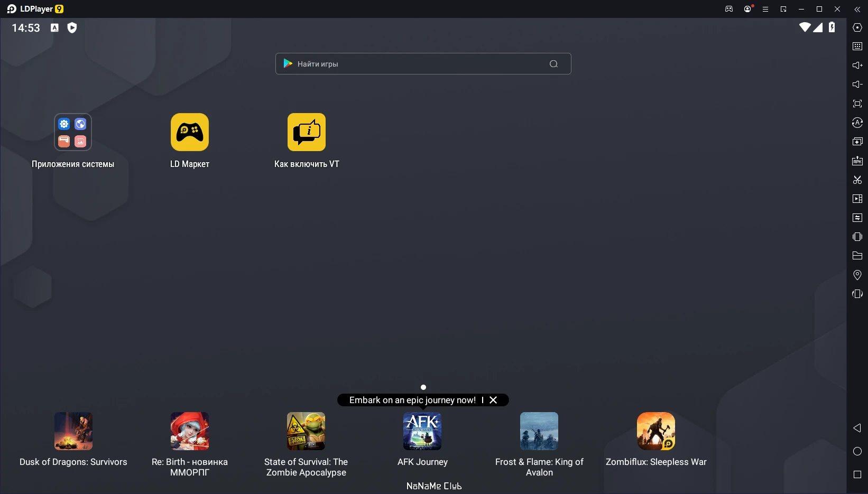The width and height of the screenshot is (868, 494).
Task: Launch Dusk of Dragons: Survivors
Action: coord(73,431)
